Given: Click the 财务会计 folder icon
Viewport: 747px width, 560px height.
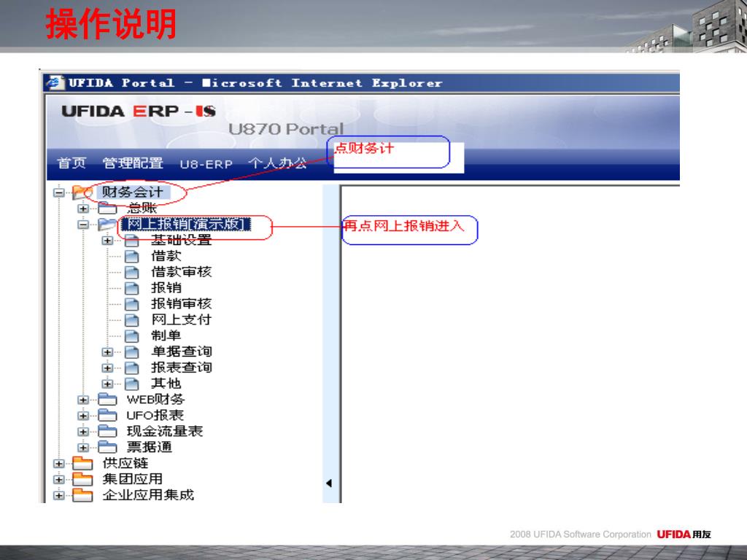Looking at the screenshot, I should (82, 192).
